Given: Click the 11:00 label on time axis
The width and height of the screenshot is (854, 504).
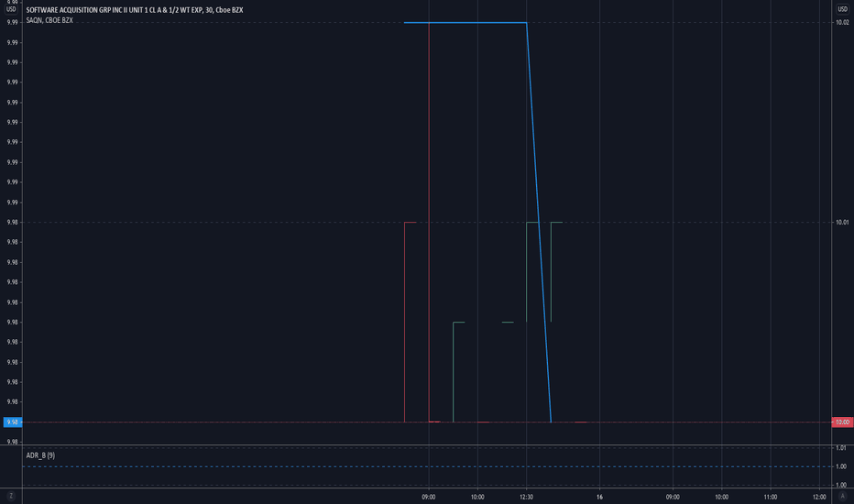Looking at the screenshot, I should point(770,497).
